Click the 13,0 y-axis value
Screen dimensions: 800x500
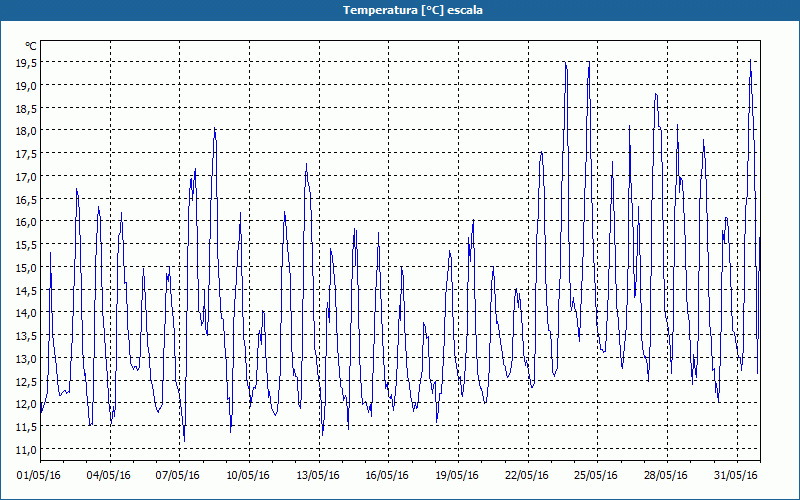pyautogui.click(x=26, y=358)
